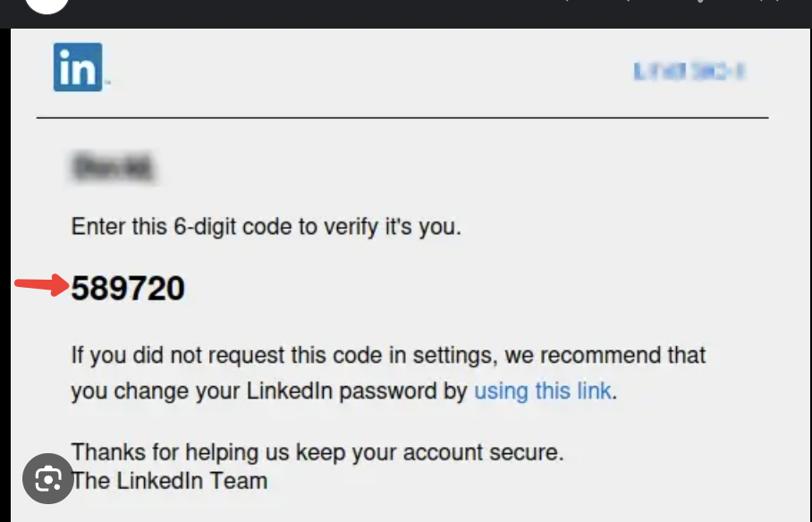Click the dark top bar area
The width and height of the screenshot is (812, 522).
406,14
